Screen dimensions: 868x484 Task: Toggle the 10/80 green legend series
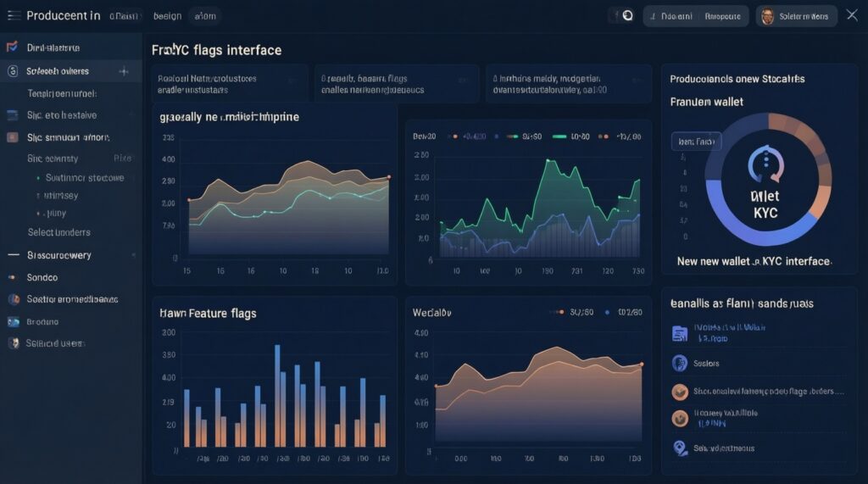(x=570, y=136)
